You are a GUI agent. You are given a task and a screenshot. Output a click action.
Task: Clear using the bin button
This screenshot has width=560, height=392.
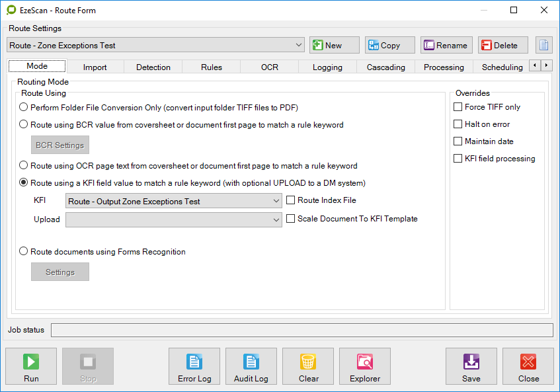(x=308, y=366)
